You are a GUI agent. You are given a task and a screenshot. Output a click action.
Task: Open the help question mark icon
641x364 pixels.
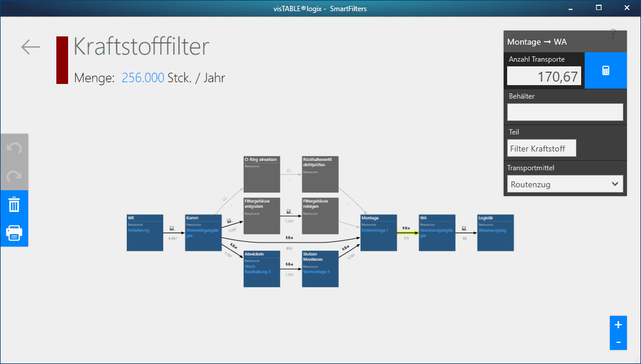613,34
